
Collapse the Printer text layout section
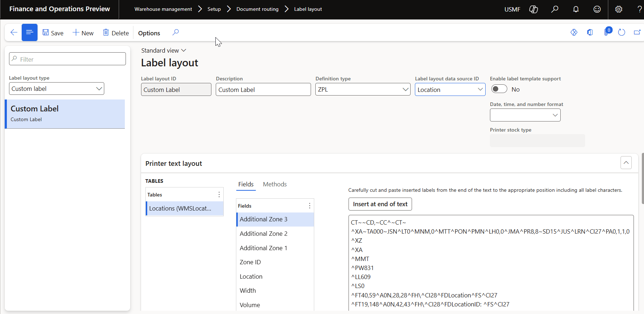(x=626, y=163)
